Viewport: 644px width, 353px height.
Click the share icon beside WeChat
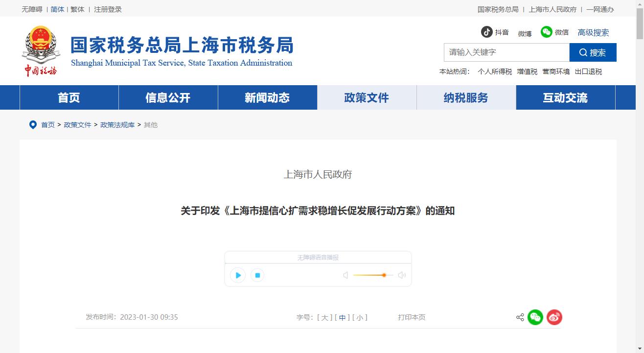pos(520,317)
